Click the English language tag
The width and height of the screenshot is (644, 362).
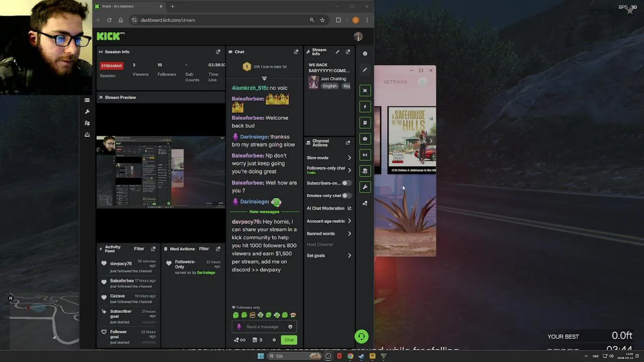click(330, 86)
